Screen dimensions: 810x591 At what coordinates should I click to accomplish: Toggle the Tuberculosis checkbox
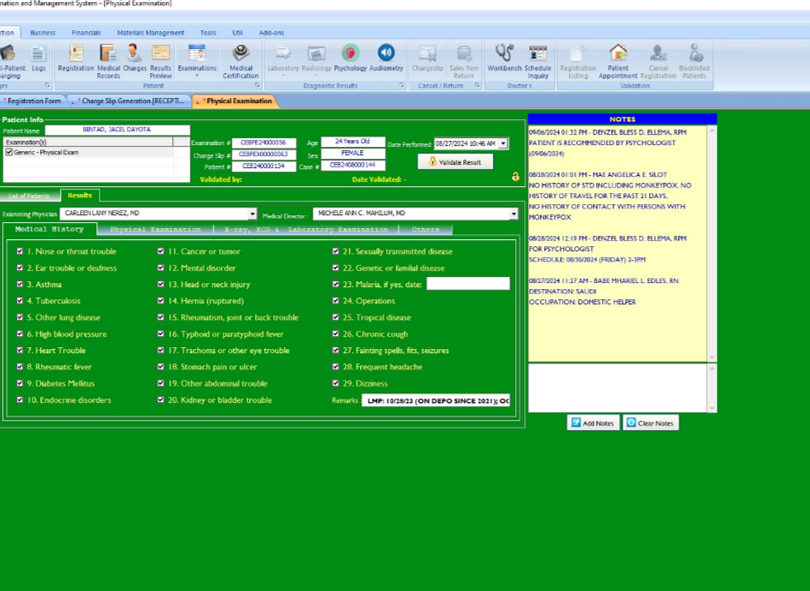tap(20, 301)
